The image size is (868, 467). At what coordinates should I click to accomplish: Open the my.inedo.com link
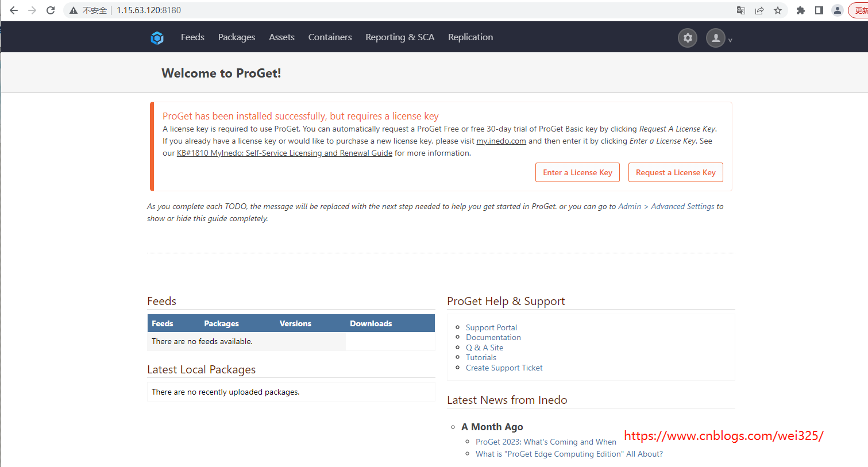[x=501, y=141]
